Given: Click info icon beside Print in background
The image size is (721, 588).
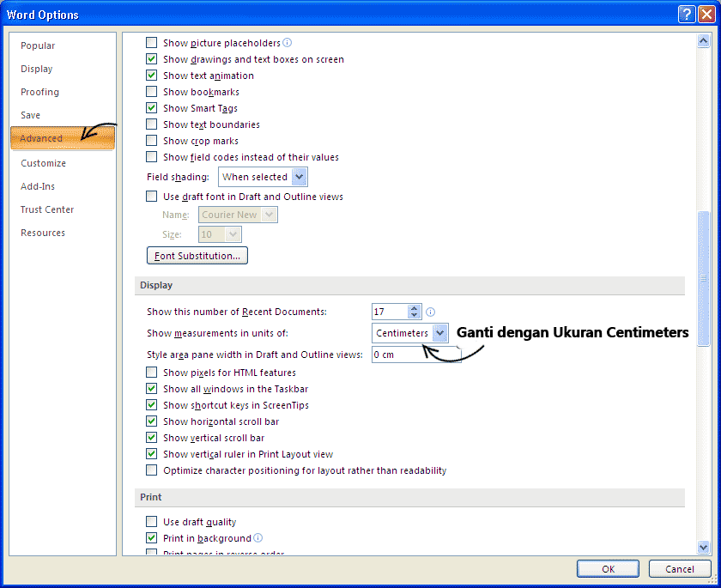Looking at the screenshot, I should coord(258,538).
